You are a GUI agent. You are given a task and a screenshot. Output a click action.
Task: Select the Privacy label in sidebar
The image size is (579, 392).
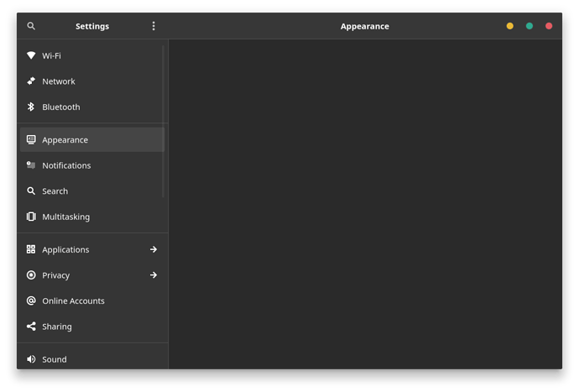coord(55,275)
